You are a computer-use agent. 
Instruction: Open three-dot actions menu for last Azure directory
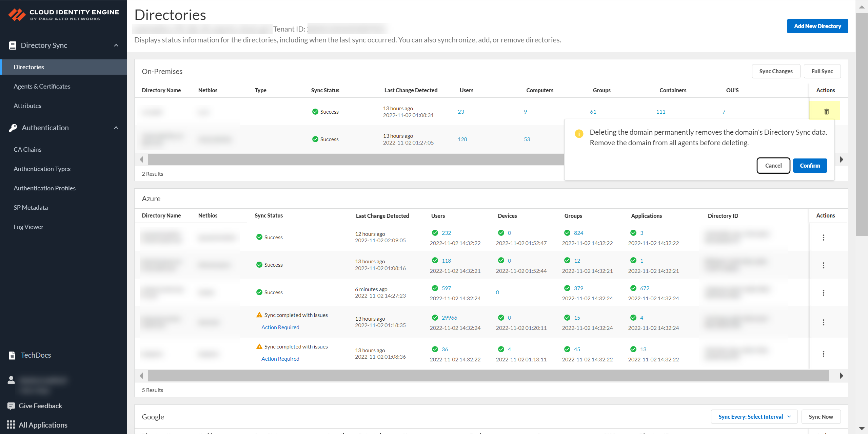tap(823, 354)
